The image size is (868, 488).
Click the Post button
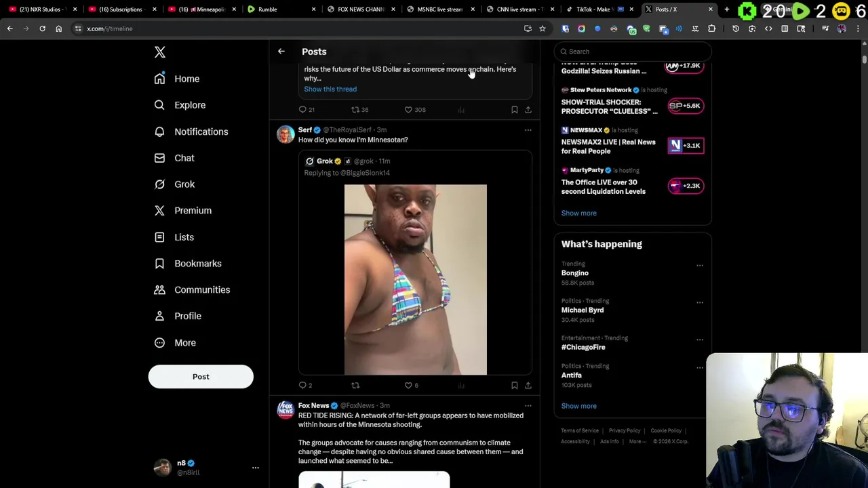(201, 377)
